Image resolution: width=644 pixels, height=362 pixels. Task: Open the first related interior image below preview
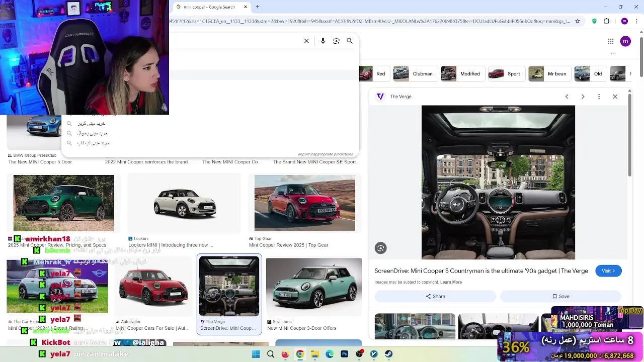[x=415, y=326]
